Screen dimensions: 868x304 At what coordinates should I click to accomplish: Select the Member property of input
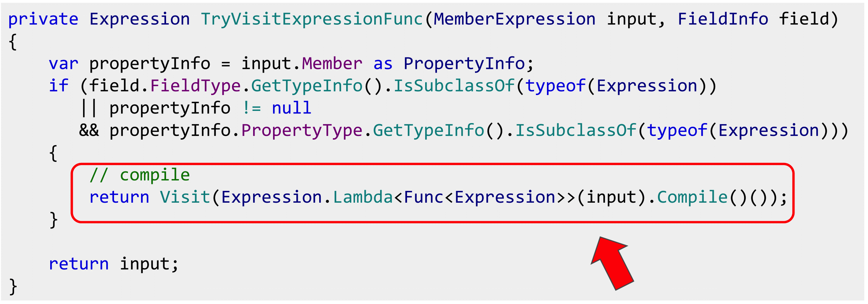pyautogui.click(x=332, y=64)
